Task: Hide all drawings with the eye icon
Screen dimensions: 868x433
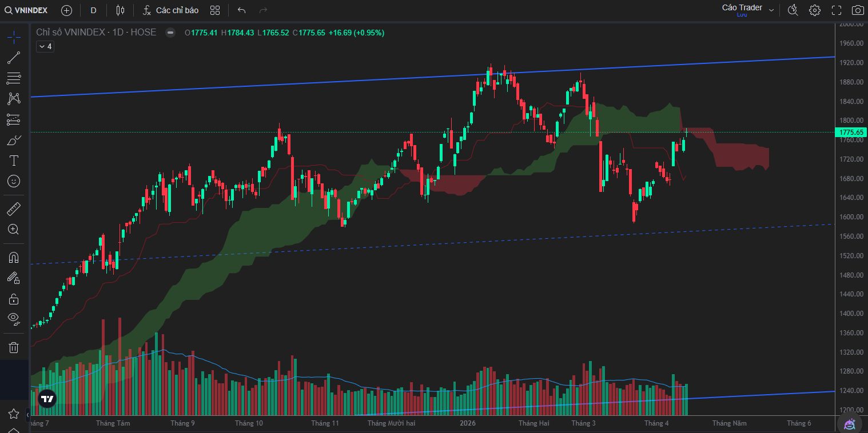Action: (14, 319)
